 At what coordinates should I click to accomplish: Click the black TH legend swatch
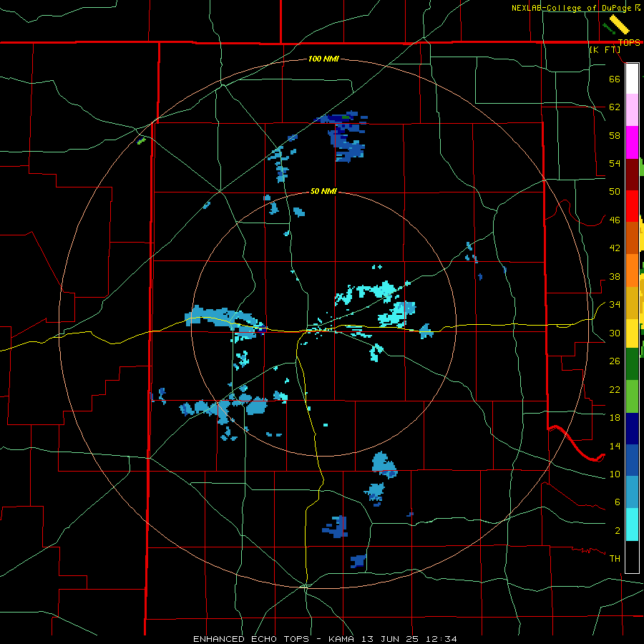click(632, 557)
